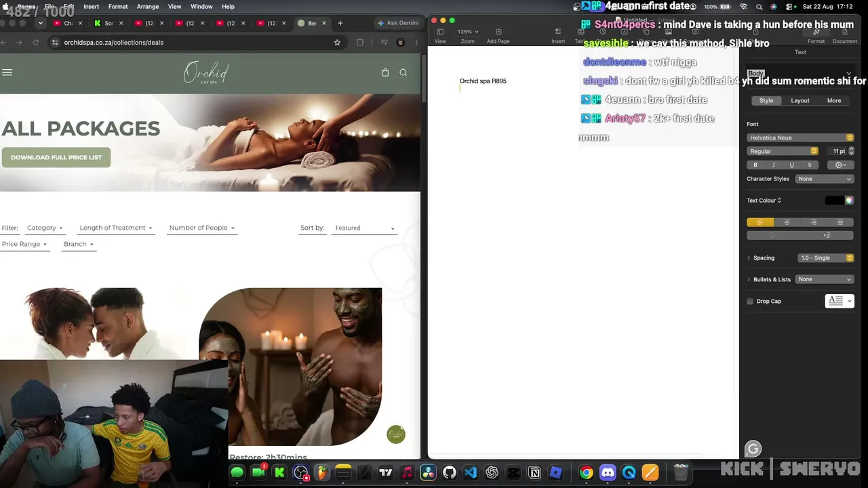
Task: Open the Trash in the Dock
Action: [x=681, y=472]
